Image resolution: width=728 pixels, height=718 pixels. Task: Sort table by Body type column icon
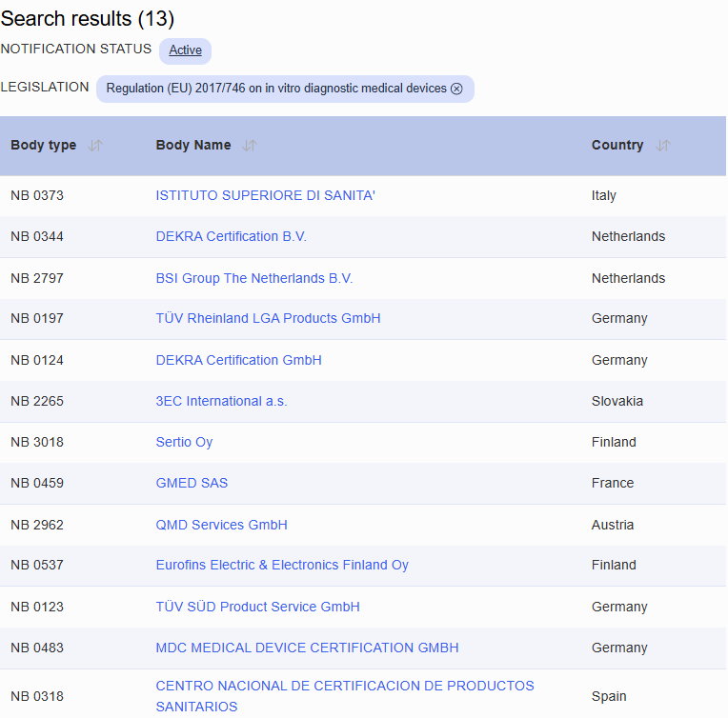click(x=95, y=146)
